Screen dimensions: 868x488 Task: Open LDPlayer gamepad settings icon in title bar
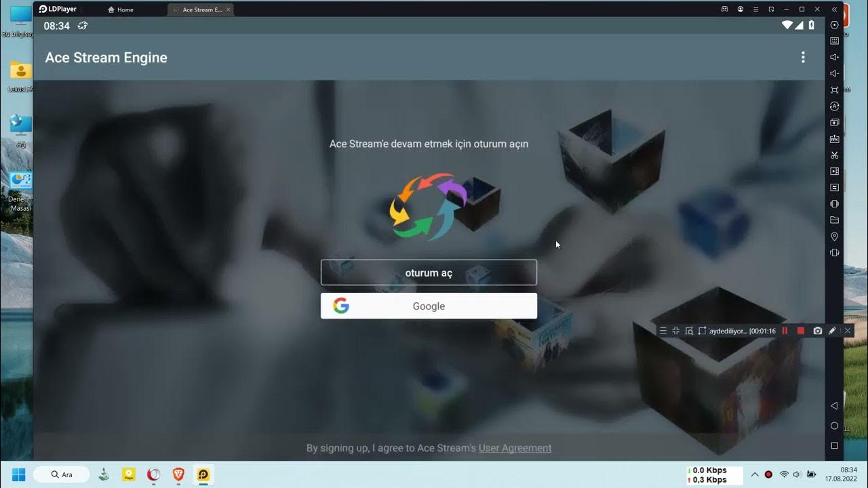pyautogui.click(x=724, y=9)
